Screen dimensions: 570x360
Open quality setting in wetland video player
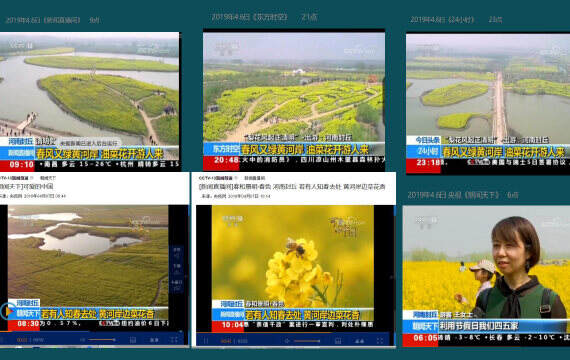[154, 340]
